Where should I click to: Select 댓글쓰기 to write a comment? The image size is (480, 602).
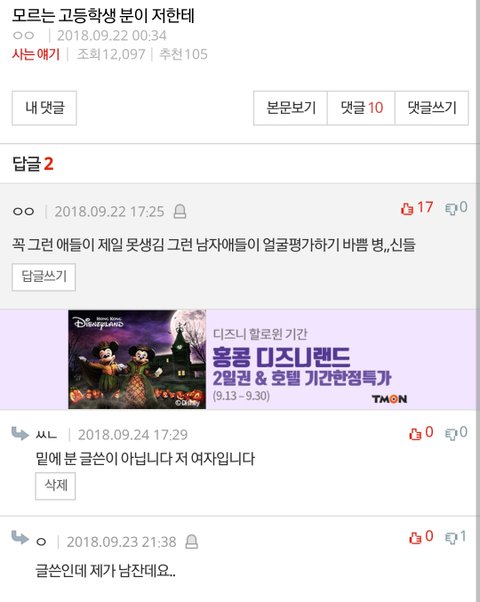pos(432,108)
